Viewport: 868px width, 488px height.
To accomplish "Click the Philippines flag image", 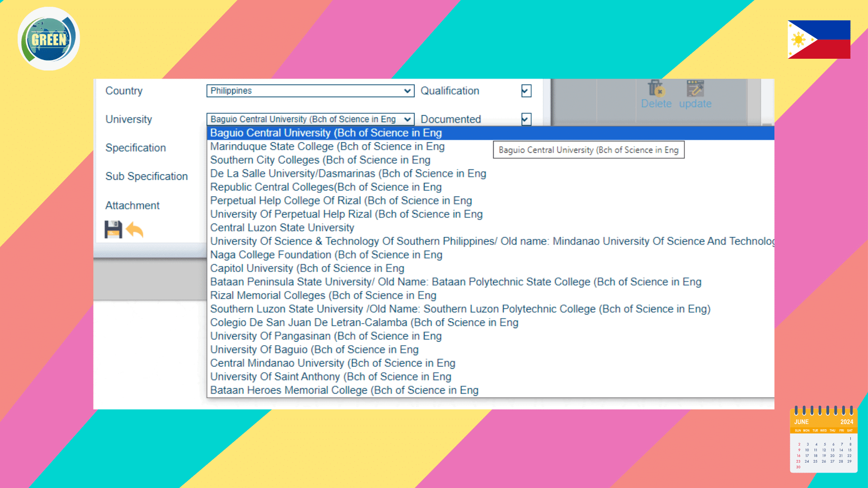I will (819, 39).
